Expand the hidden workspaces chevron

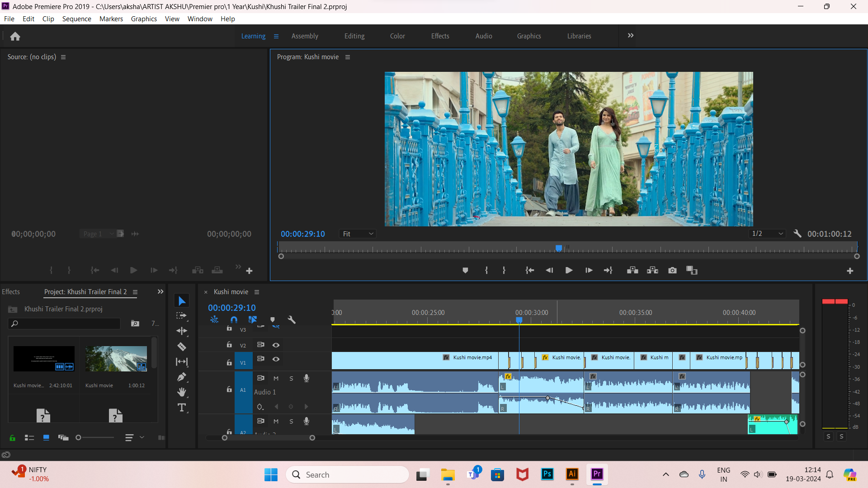pyautogui.click(x=631, y=36)
